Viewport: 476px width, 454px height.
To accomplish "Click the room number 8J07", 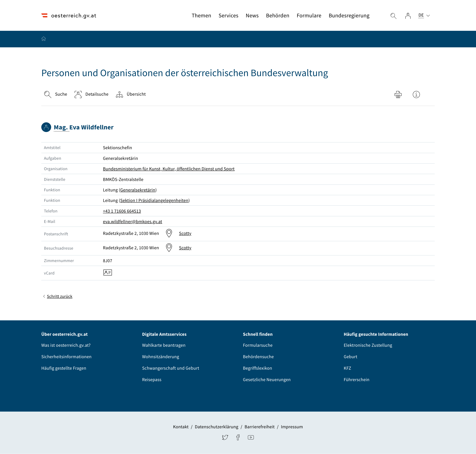I will pos(108,261).
